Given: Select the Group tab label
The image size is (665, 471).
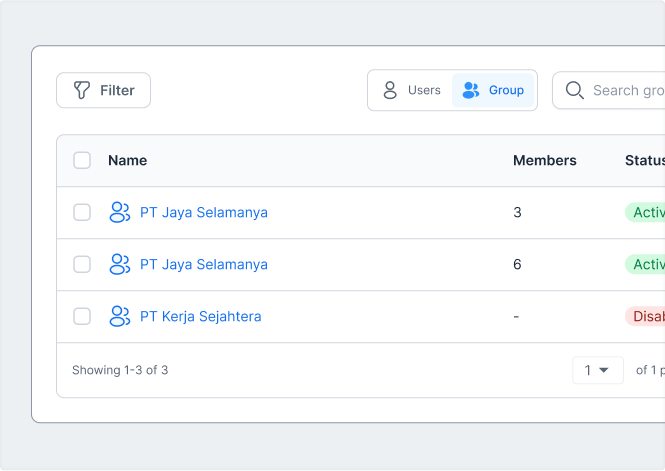Looking at the screenshot, I should tap(506, 90).
